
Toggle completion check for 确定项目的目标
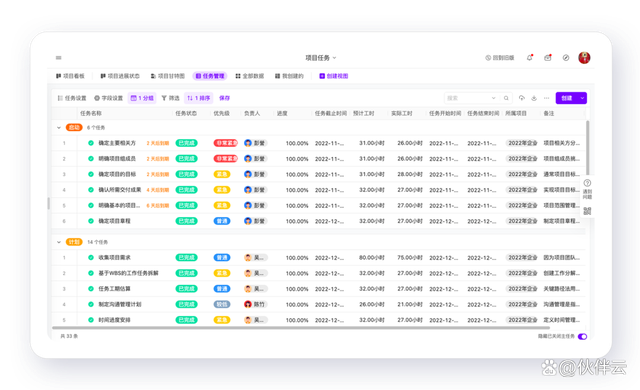(91, 174)
